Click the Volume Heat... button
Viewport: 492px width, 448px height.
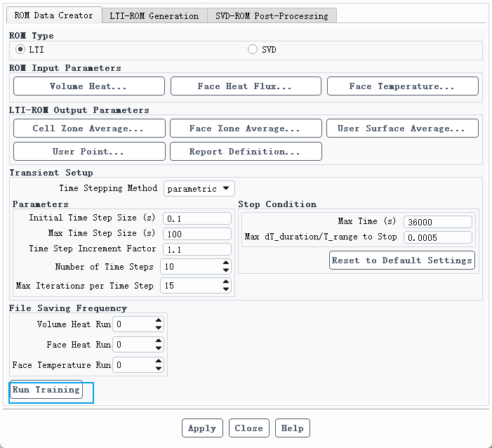(89, 86)
